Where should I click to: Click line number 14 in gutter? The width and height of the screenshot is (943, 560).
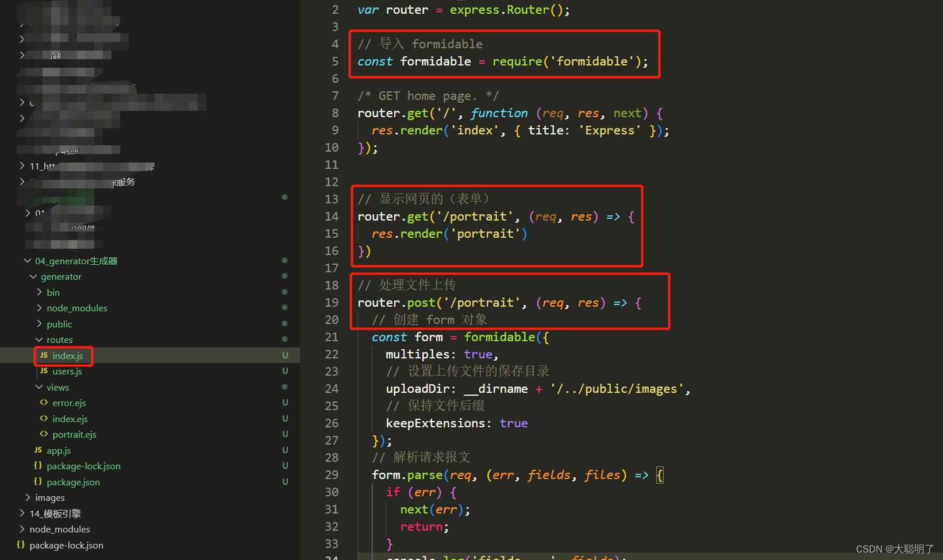[x=332, y=217]
